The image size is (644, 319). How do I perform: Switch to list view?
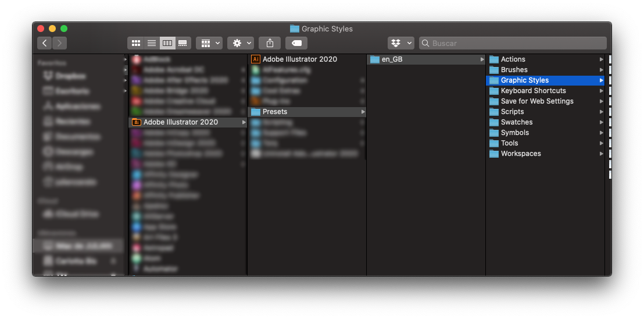tap(152, 43)
